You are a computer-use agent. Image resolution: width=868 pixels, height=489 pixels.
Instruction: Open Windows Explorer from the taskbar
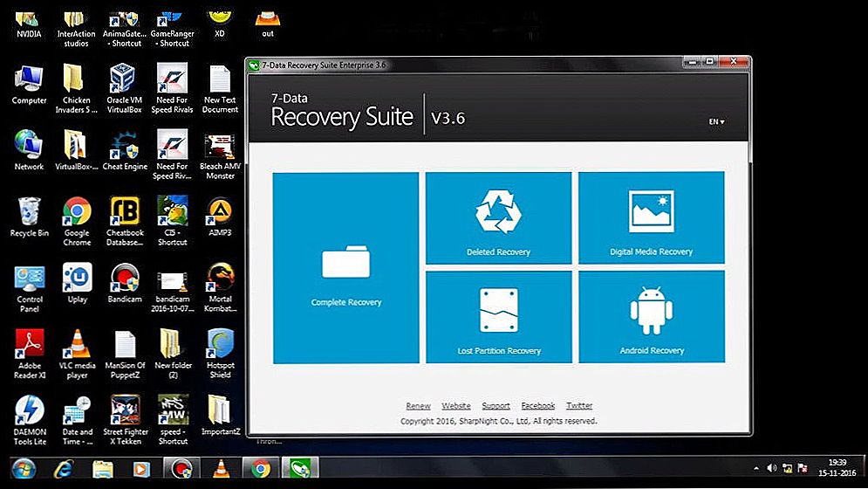point(103,469)
